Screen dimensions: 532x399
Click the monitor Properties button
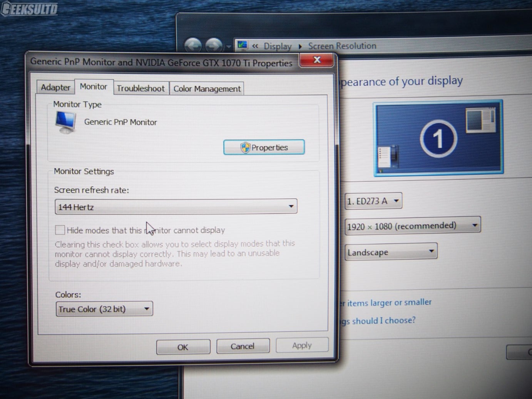pyautogui.click(x=264, y=147)
